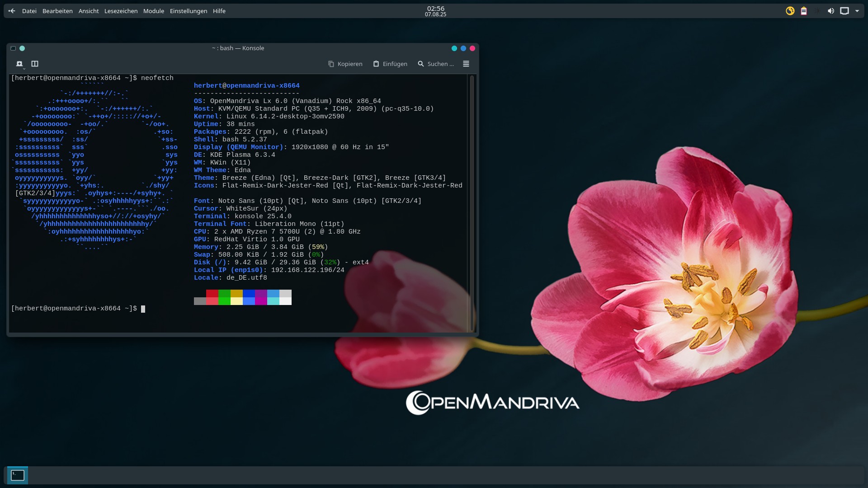Click the Einfügen paste button
Screen dimensions: 868x488
coord(390,64)
